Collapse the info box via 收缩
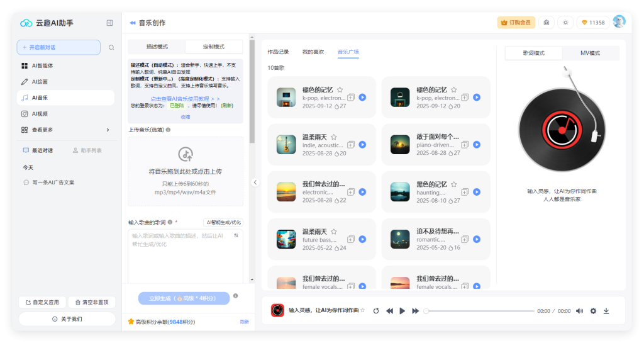 tap(185, 117)
